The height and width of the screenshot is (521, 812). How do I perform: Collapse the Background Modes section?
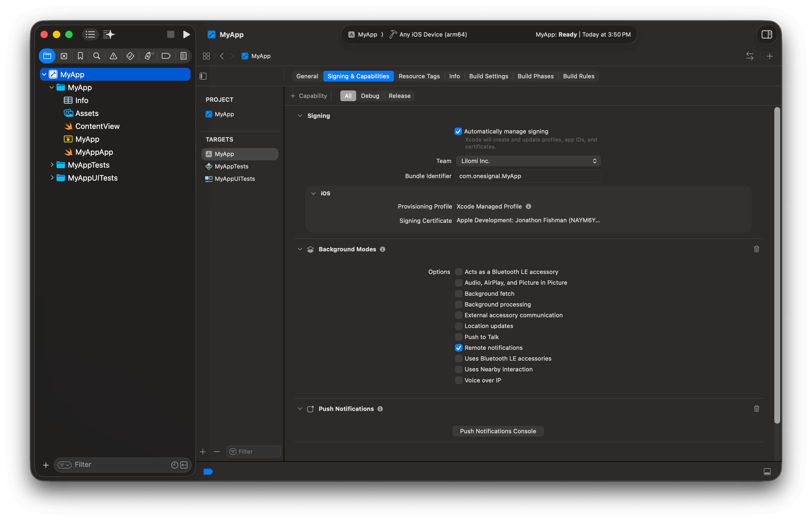(300, 249)
